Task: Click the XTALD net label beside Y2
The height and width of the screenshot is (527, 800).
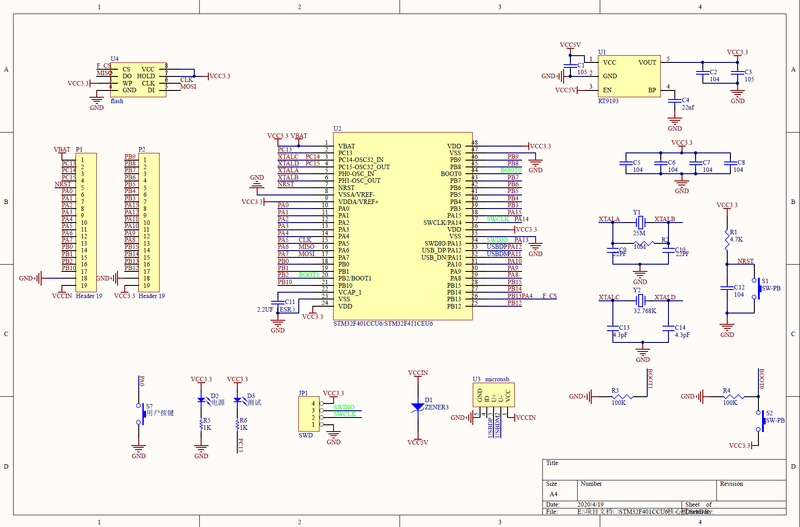Action: pyautogui.click(x=665, y=297)
